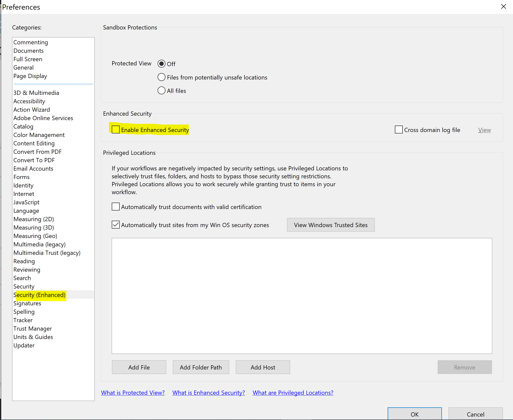Click the Add Host button

[x=263, y=367]
